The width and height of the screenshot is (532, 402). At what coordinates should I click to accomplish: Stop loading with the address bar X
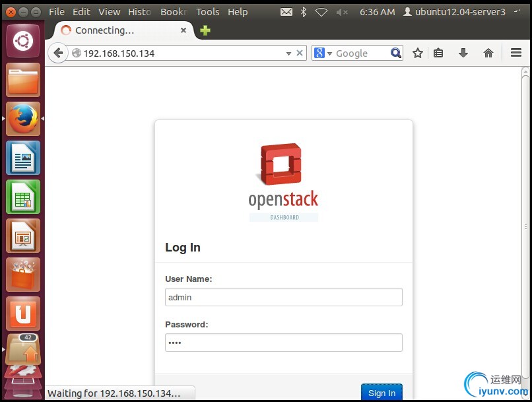(299, 53)
